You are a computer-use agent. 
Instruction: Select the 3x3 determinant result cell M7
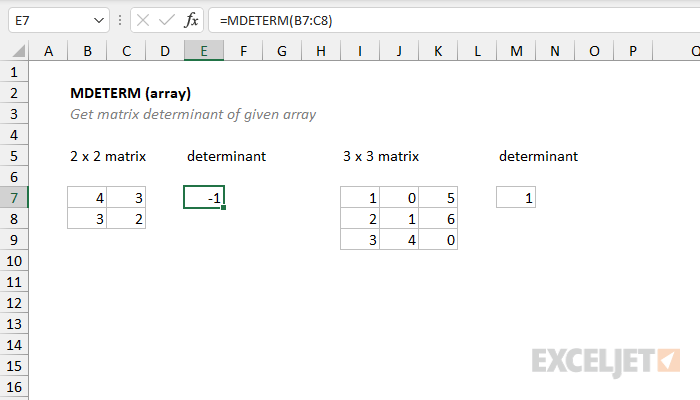[x=516, y=198]
